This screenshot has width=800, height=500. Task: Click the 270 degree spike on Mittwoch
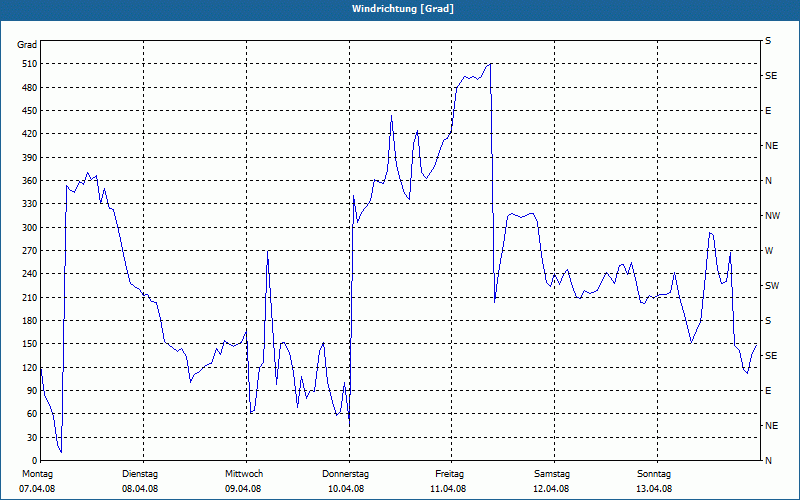pyautogui.click(x=268, y=251)
